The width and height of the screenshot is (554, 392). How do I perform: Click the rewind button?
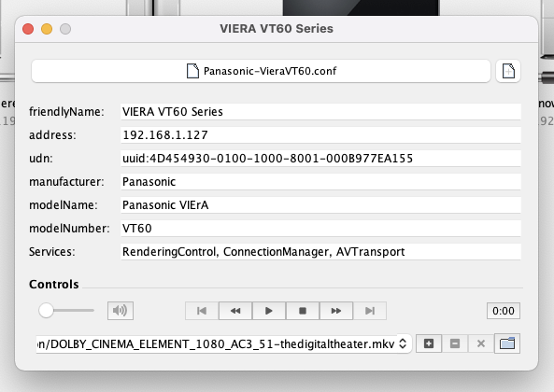pyautogui.click(x=235, y=311)
